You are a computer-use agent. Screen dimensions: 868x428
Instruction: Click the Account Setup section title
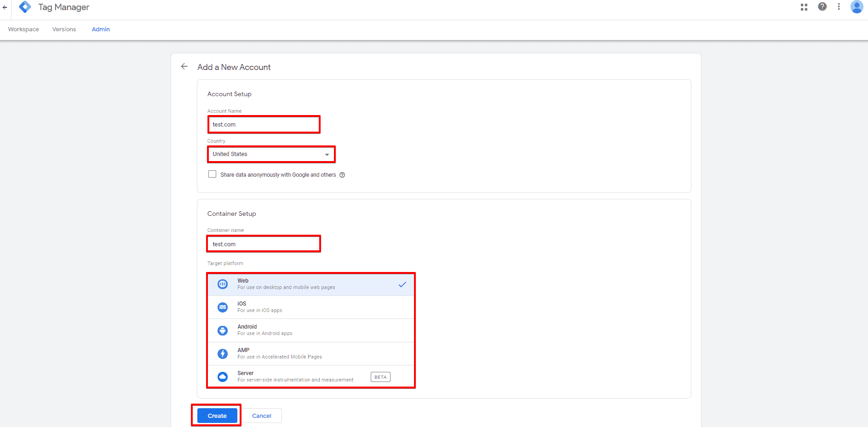(x=230, y=94)
